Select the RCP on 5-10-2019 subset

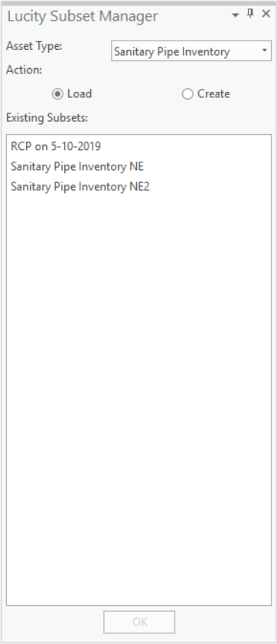click(56, 146)
